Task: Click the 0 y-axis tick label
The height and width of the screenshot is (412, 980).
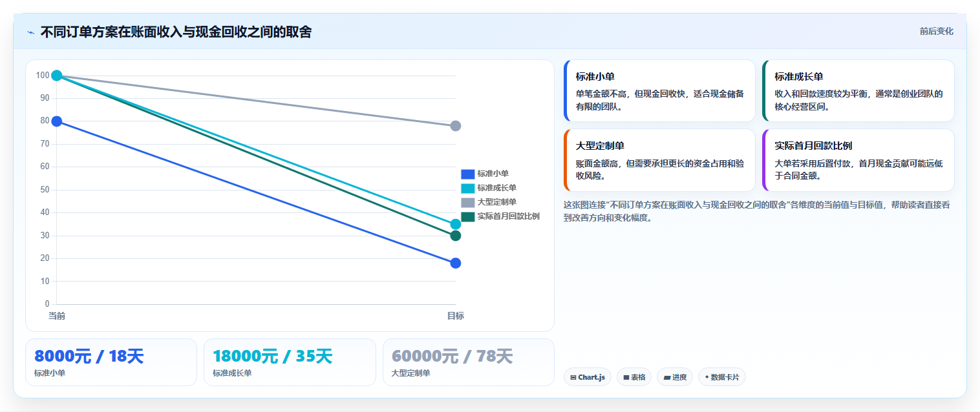Action: 47,304
